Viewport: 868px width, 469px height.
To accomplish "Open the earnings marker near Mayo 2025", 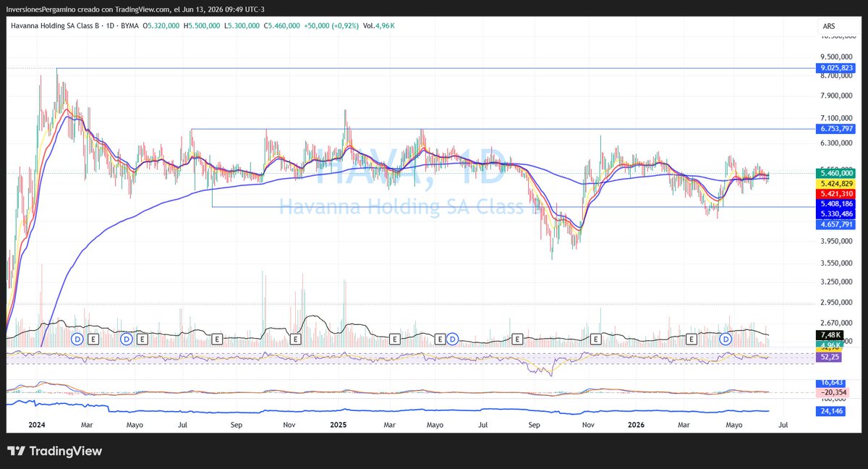I will pos(439,339).
